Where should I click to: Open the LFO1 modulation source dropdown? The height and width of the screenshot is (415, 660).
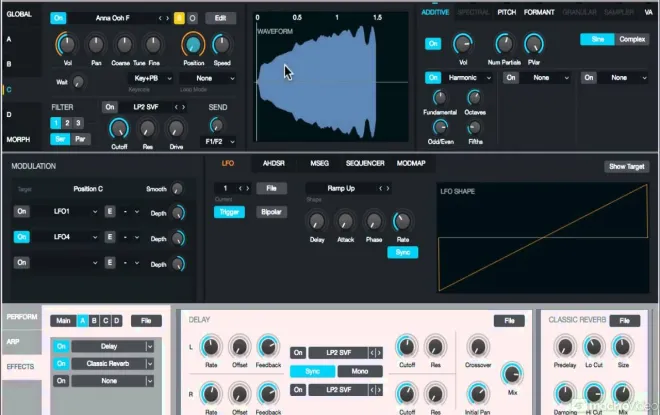pos(66,211)
